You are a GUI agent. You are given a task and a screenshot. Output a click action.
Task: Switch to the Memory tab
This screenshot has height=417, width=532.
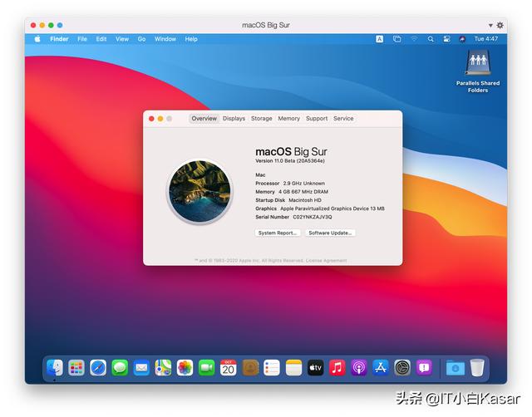288,118
